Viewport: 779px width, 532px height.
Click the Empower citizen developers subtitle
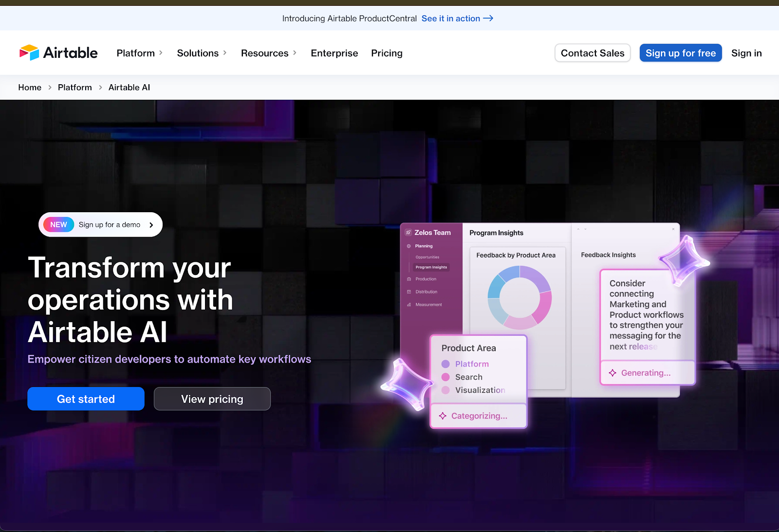coord(169,359)
